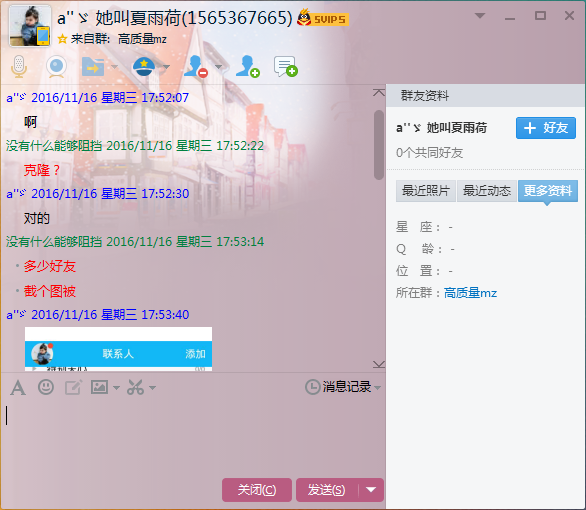586x510 pixels.
Task: Expand the 消息记录 dropdown arrow
Action: point(377,387)
